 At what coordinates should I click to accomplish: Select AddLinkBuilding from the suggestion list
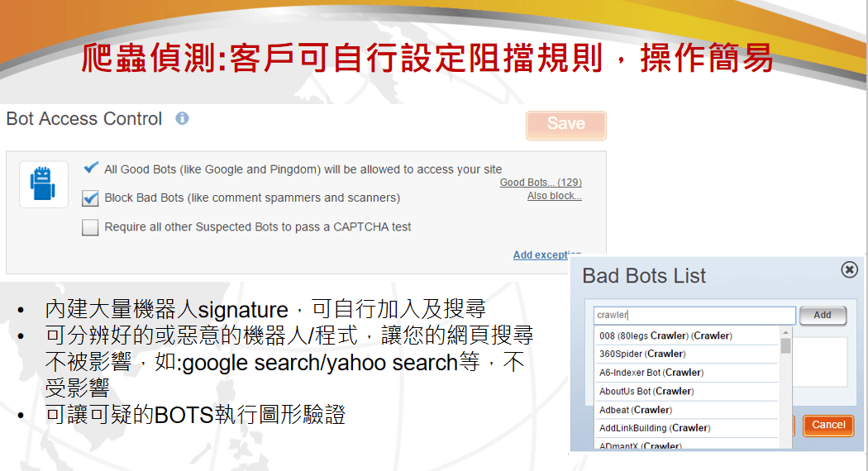(x=655, y=428)
